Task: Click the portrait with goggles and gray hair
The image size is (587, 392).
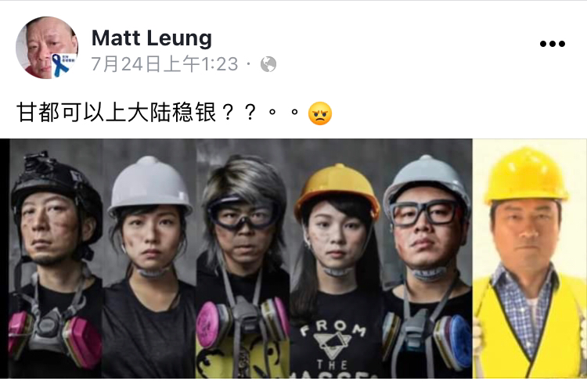Action: tap(243, 258)
